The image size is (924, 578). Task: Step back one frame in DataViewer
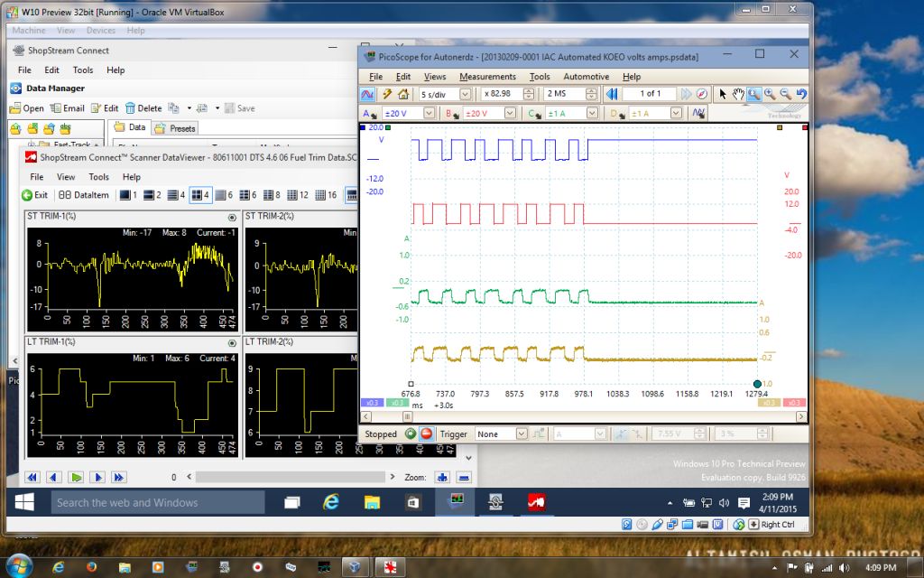[x=53, y=477]
